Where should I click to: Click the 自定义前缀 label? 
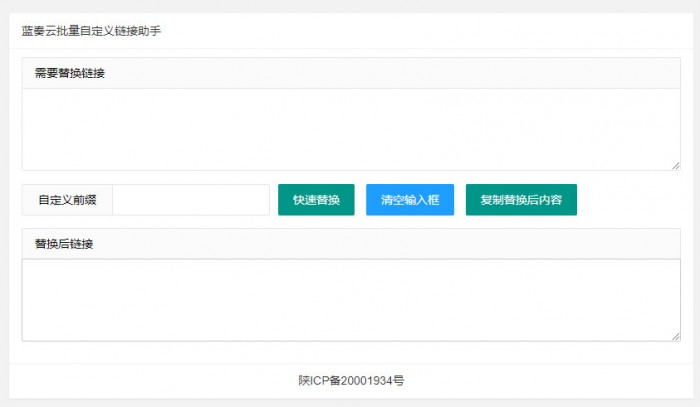pos(67,200)
